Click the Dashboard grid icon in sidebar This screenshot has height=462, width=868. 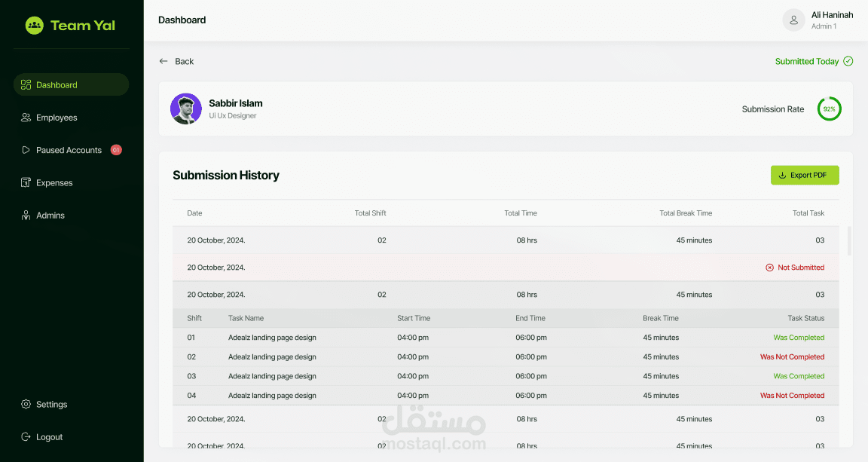26,85
